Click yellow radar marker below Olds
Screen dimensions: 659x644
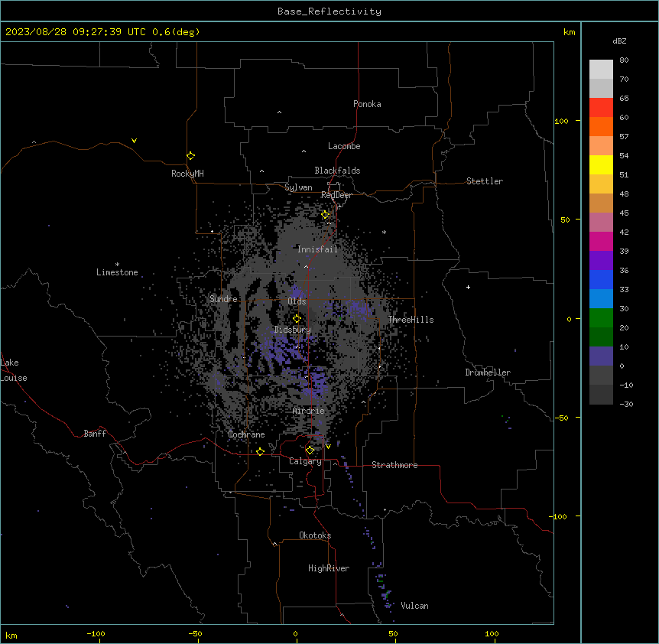[x=297, y=318]
